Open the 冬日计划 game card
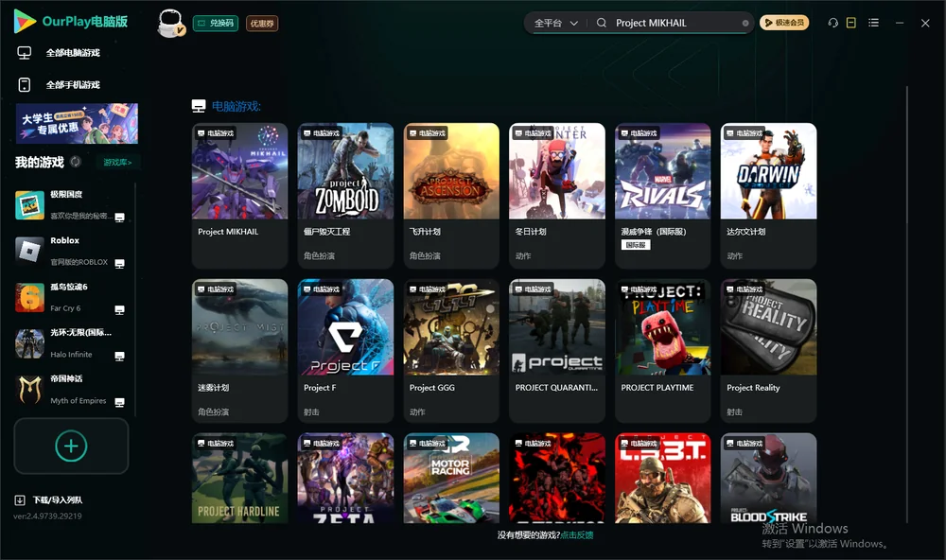This screenshot has height=560, width=946. 557,196
